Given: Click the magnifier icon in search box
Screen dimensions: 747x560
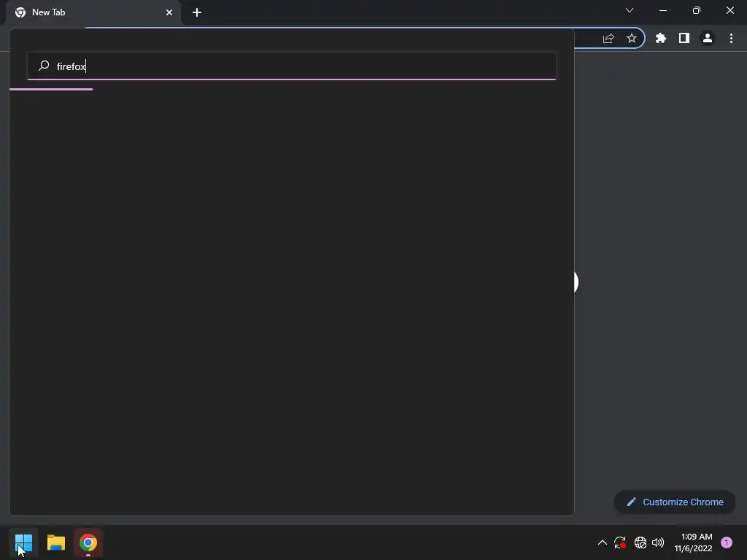Looking at the screenshot, I should [x=44, y=66].
